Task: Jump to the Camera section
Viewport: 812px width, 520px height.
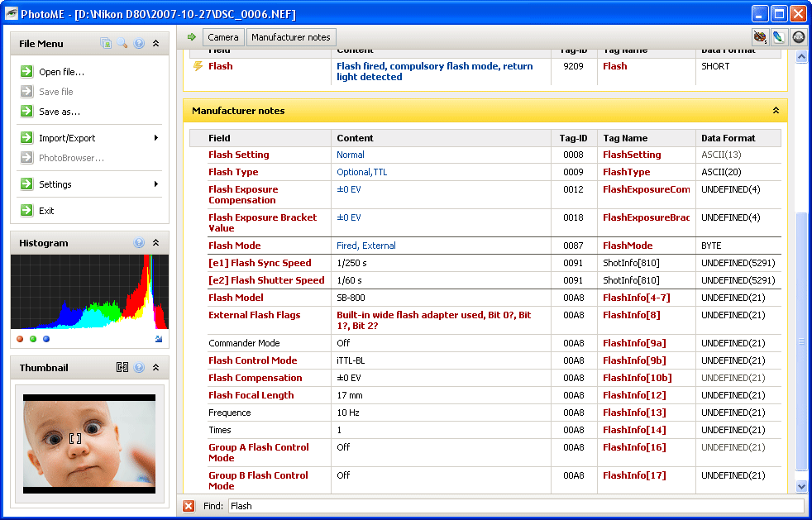Action: (x=223, y=37)
